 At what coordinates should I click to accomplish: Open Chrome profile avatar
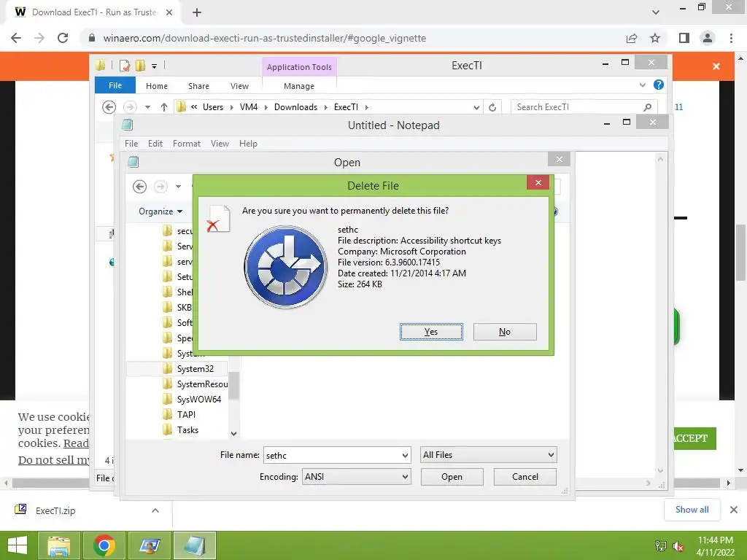[708, 38]
